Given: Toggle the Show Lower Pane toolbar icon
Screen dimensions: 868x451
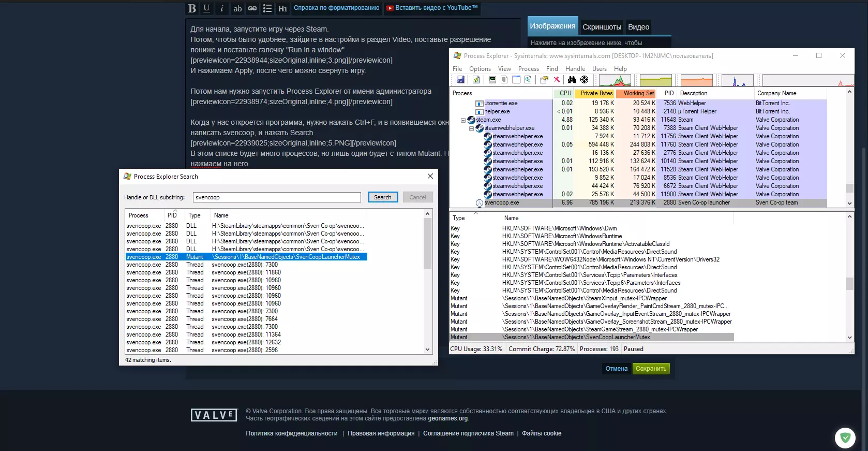Looking at the screenshot, I should click(516, 80).
